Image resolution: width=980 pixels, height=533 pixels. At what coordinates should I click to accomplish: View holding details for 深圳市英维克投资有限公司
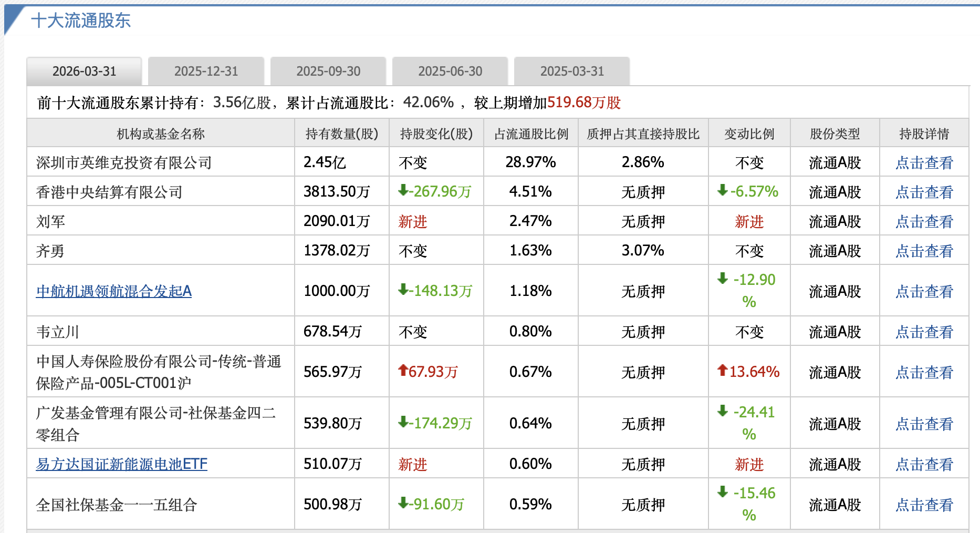pyautogui.click(x=924, y=163)
